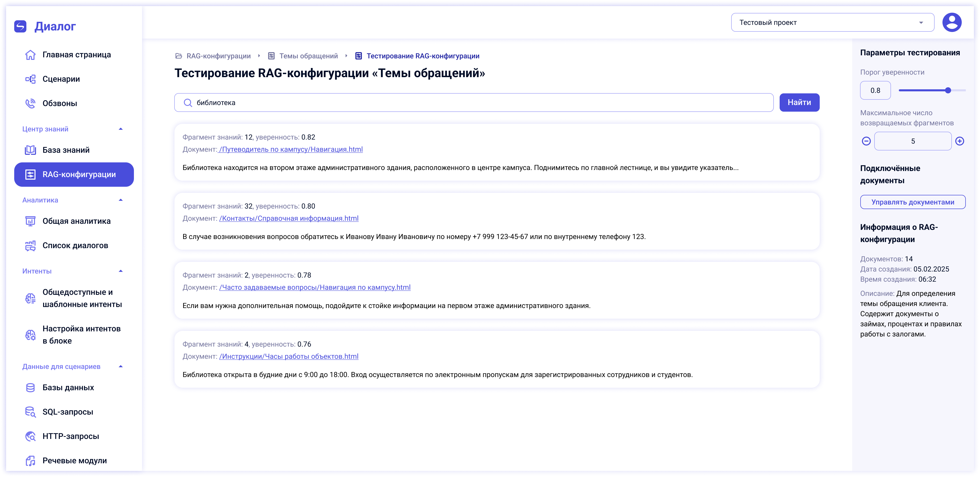Click the SQL-запросы database search icon
The height and width of the screenshot is (477, 980).
click(x=30, y=412)
